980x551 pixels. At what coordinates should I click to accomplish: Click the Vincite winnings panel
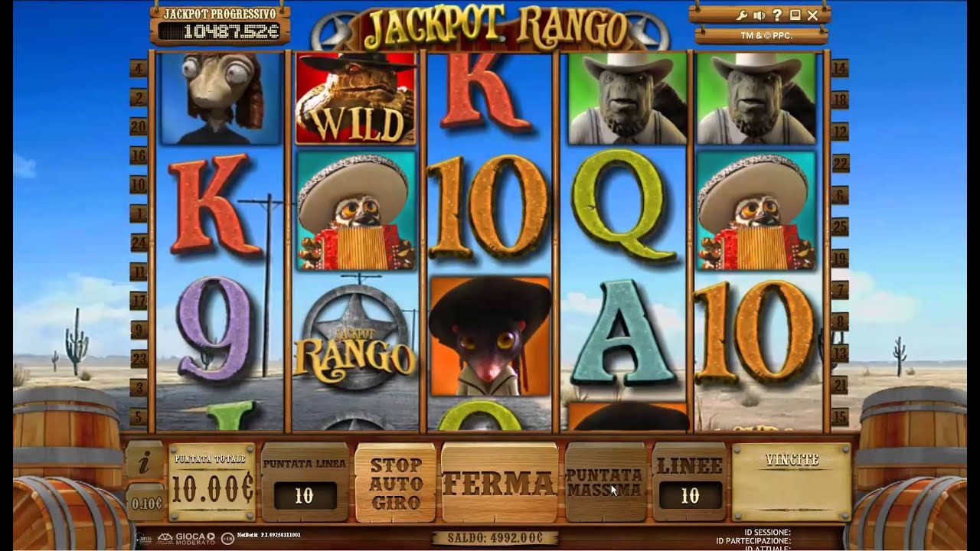(792, 482)
